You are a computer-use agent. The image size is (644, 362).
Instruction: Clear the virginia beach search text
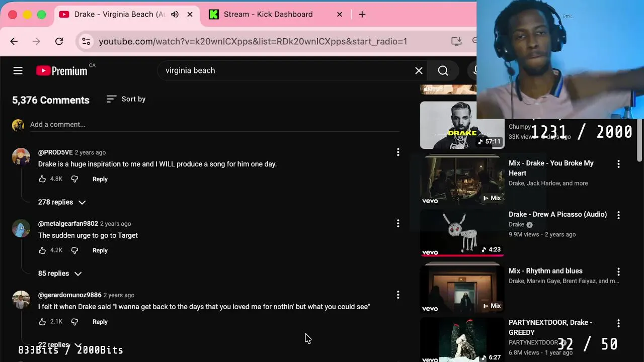tap(419, 71)
